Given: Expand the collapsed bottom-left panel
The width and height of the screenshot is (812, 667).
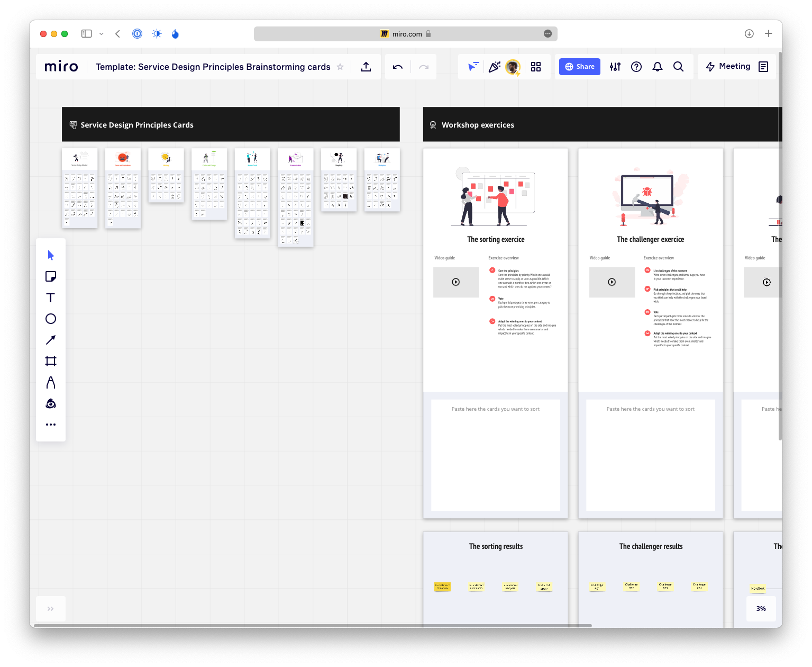Looking at the screenshot, I should coord(51,609).
